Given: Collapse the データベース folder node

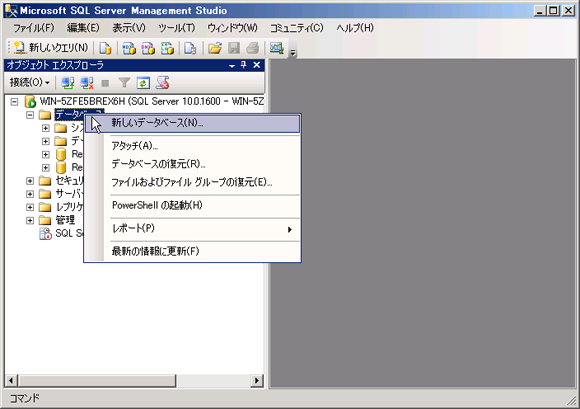Looking at the screenshot, I should [30, 115].
